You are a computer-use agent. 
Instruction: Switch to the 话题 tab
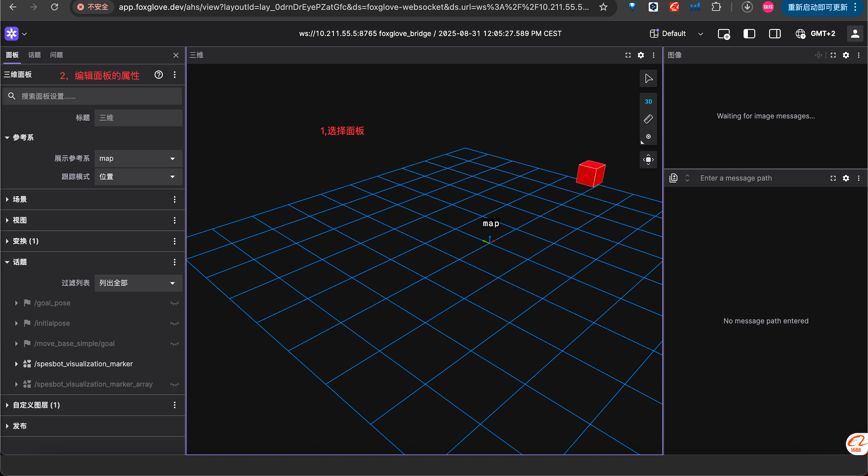34,55
